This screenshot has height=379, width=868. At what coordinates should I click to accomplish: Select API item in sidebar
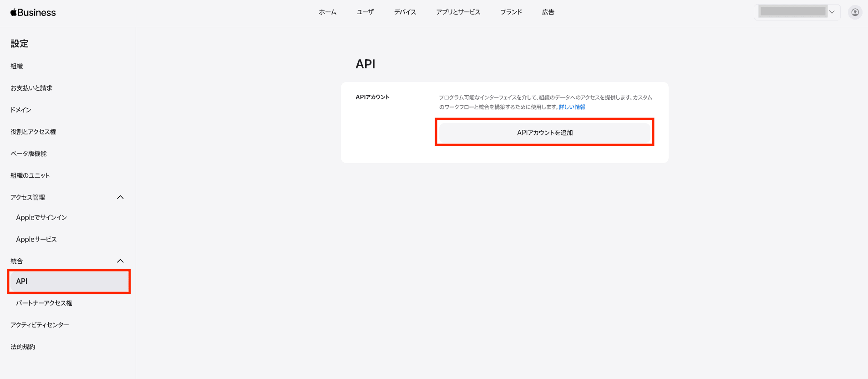(69, 281)
